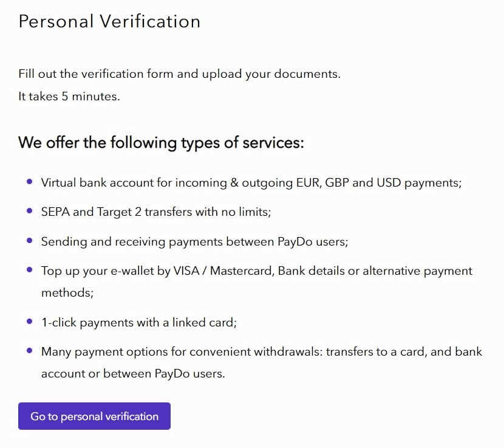The image size is (504, 448).
Task: Click the bullet dot beside Sending and receiving payments
Action: [30, 241]
